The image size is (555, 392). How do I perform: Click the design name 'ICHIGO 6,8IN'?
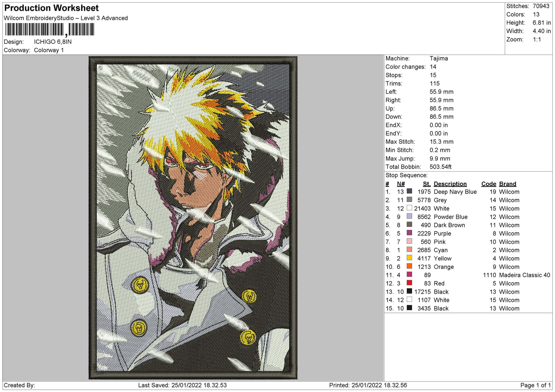tap(53, 42)
